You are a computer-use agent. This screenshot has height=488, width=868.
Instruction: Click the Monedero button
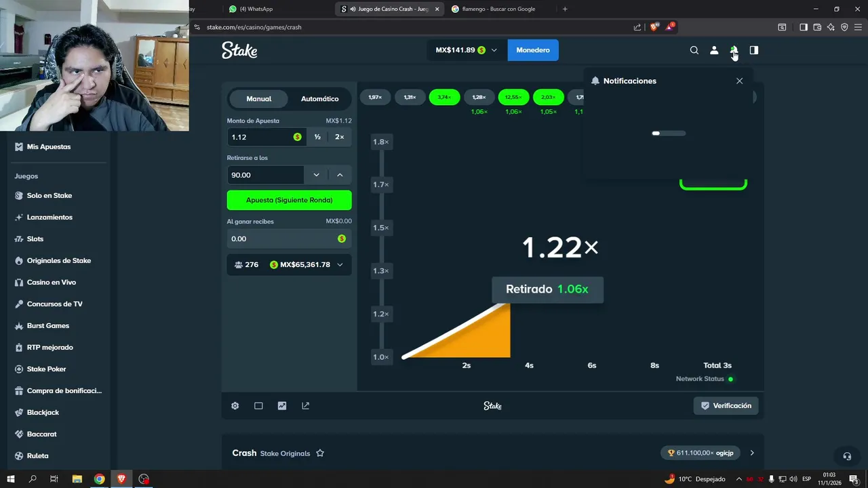(x=533, y=50)
